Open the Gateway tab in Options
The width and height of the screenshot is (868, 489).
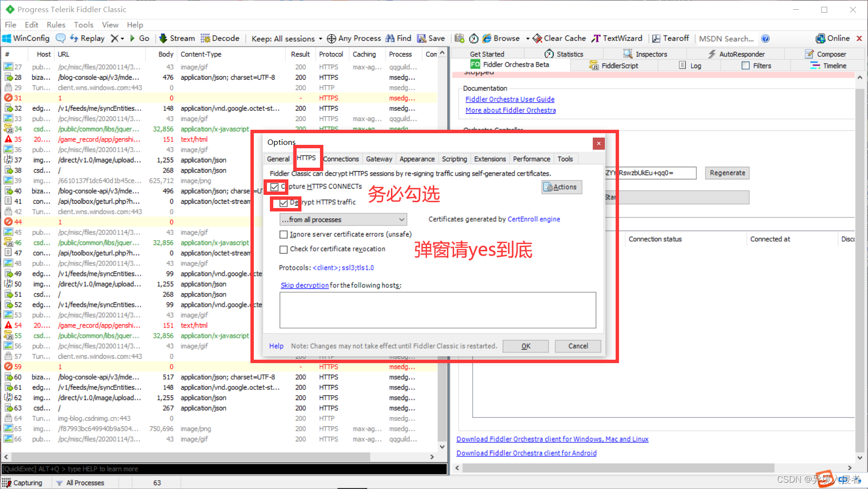pos(379,159)
